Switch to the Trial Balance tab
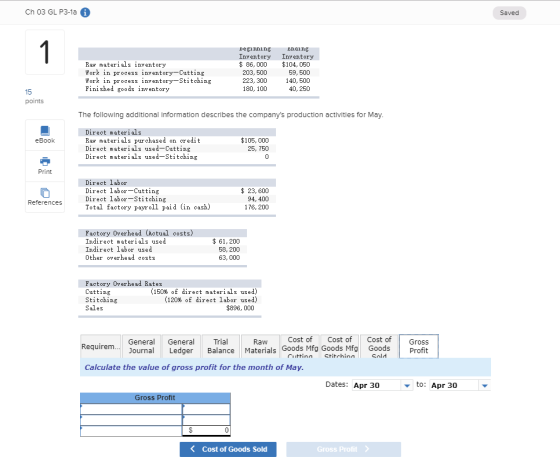This screenshot has height=468, width=560. [x=221, y=347]
